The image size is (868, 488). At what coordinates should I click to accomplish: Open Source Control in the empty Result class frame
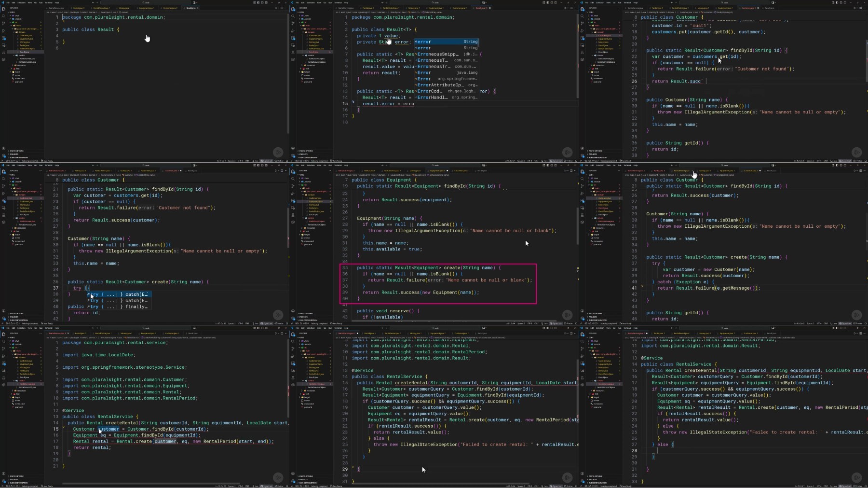pos(3,23)
